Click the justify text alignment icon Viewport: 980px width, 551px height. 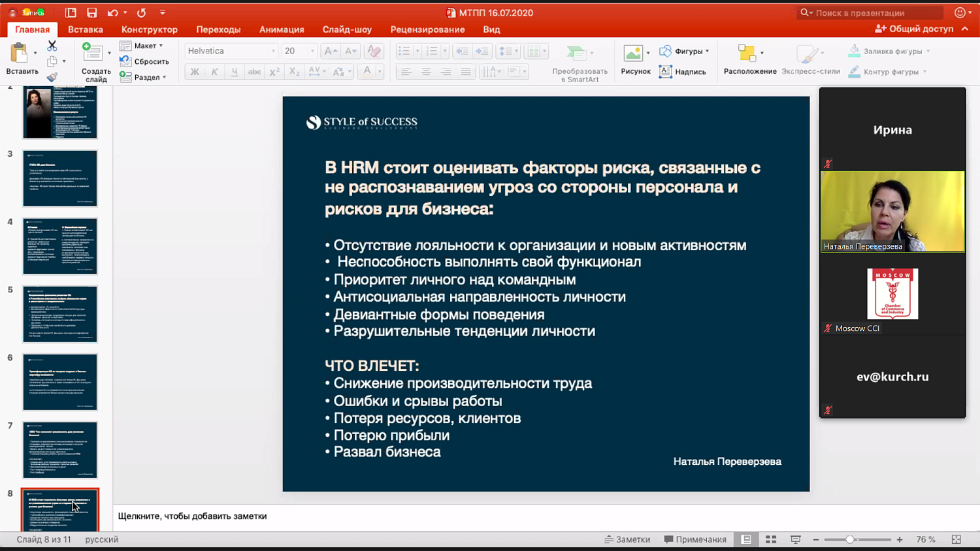click(x=466, y=72)
